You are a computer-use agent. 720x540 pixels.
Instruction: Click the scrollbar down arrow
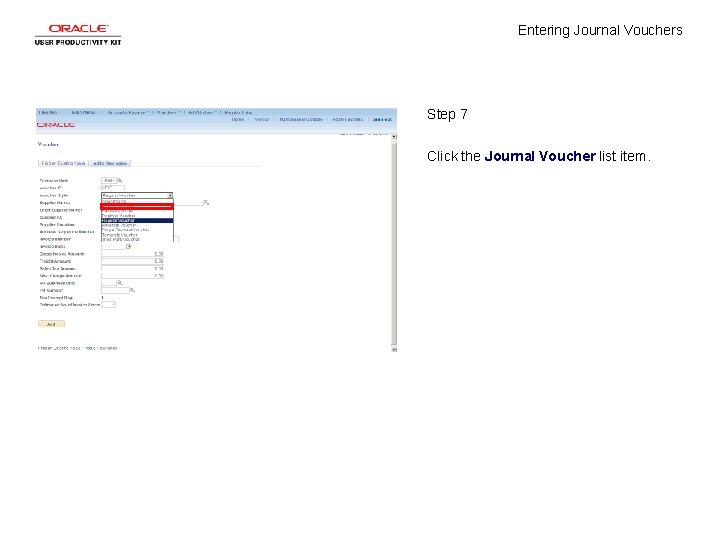[x=394, y=349]
